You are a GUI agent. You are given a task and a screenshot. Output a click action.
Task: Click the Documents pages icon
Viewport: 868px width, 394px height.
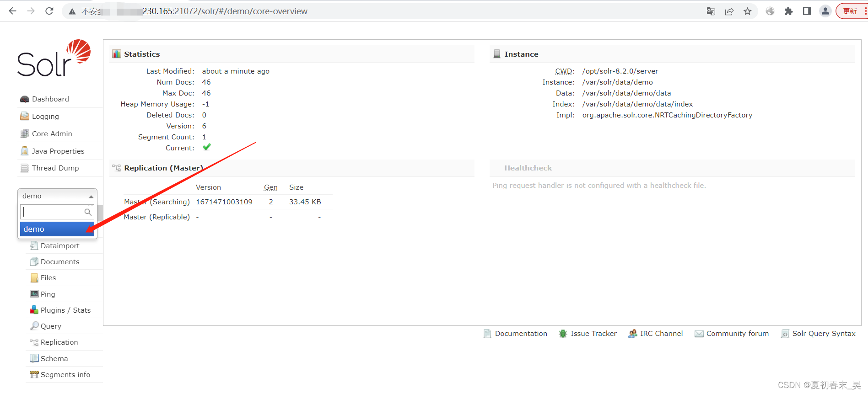(34, 261)
